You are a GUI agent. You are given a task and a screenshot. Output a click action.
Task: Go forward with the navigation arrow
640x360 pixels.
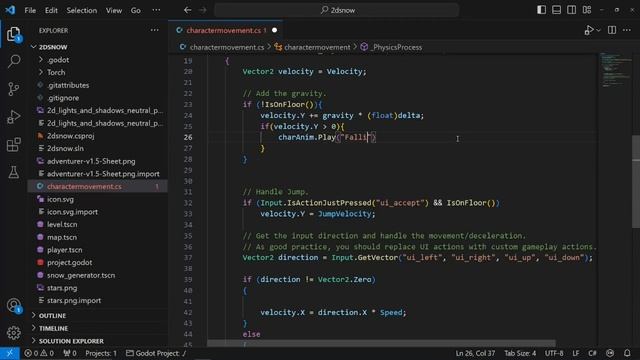[203, 10]
